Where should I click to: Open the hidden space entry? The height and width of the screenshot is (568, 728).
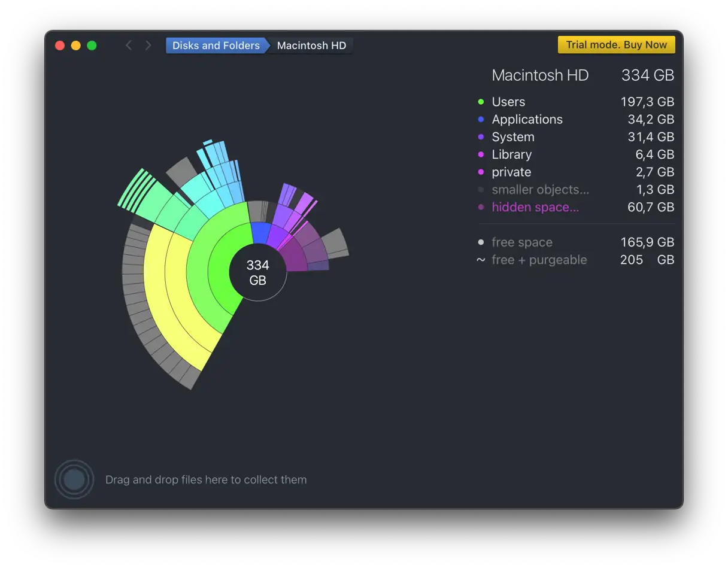535,207
